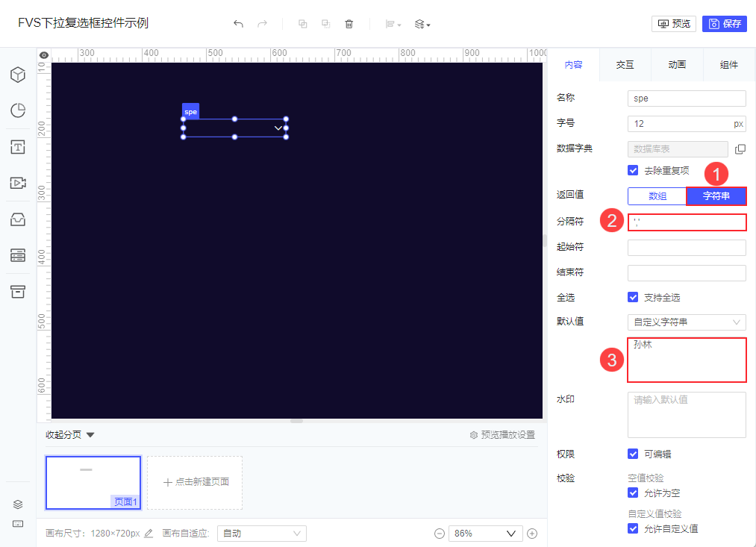
Task: Select 字符串 as return value type
Action: (x=716, y=196)
